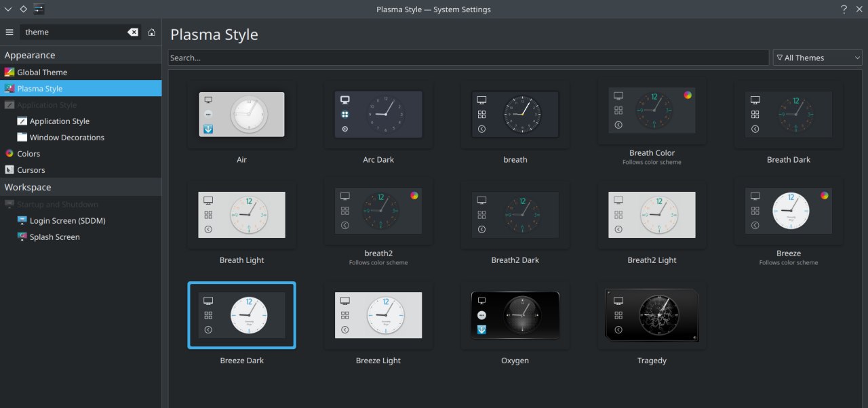This screenshot has width=868, height=408.
Task: Open Colors settings
Action: coord(81,154)
